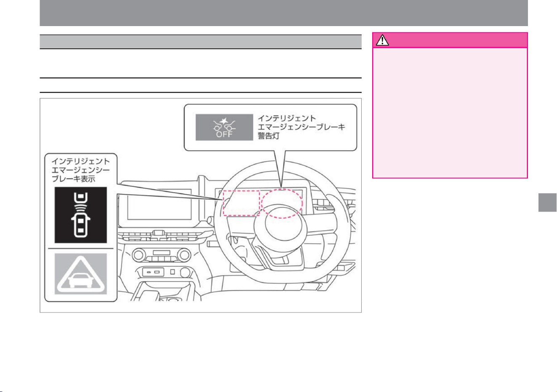557x392 pixels.
Task: Click the light gray section title bar
Action: pyautogui.click(x=201, y=42)
